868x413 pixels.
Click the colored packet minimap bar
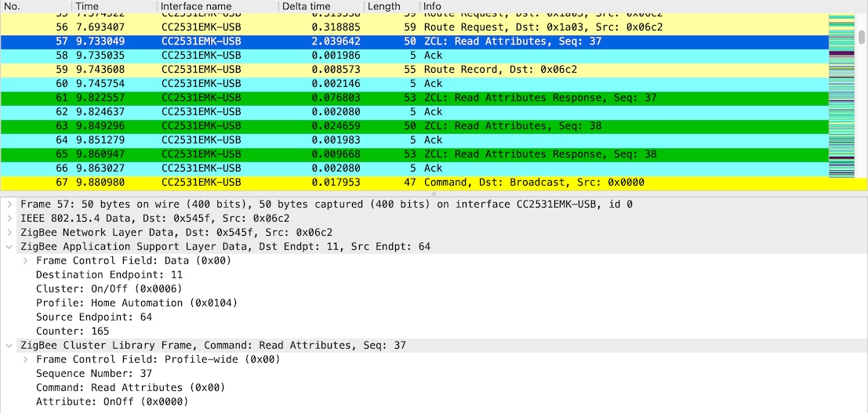click(x=843, y=96)
